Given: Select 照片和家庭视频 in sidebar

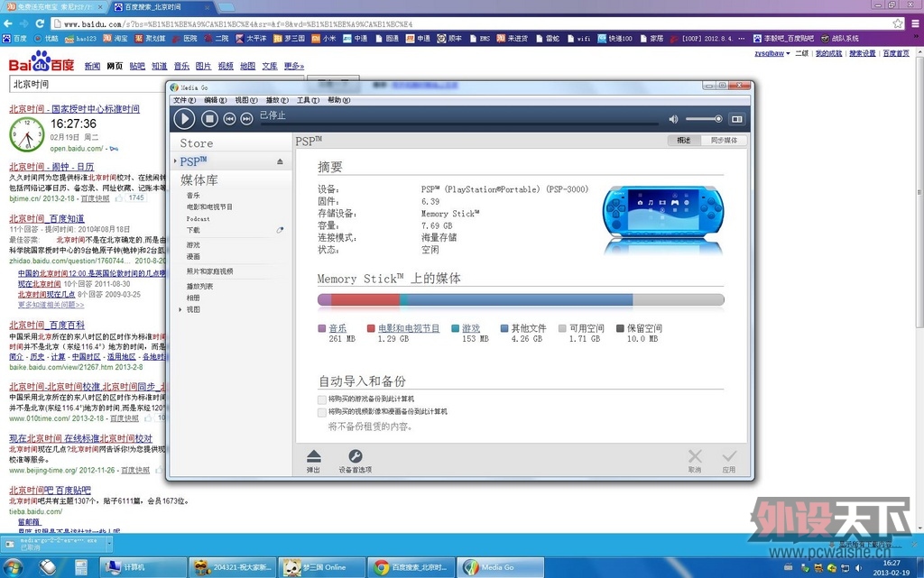Looking at the screenshot, I should tap(209, 271).
